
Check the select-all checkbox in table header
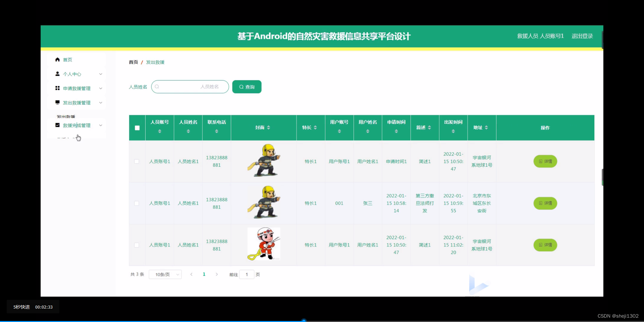[x=137, y=128]
